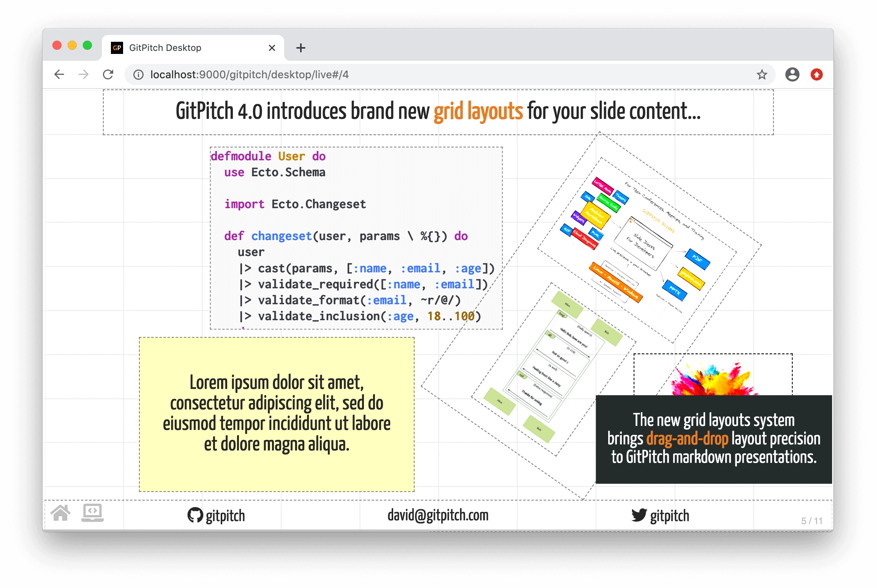
Task: Go back using the browser back arrow
Action: tap(59, 74)
